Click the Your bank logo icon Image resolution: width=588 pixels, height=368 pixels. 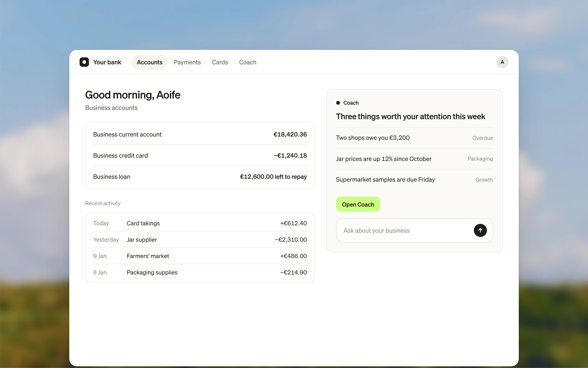[x=84, y=62]
